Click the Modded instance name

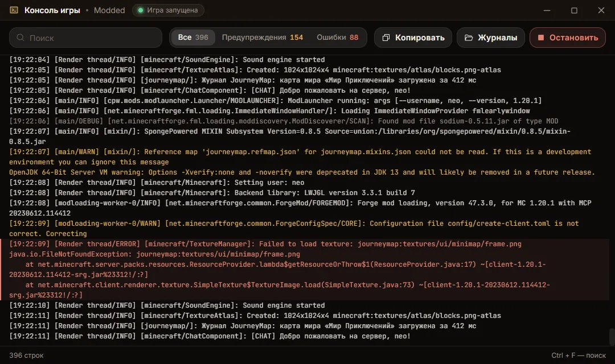click(x=109, y=10)
